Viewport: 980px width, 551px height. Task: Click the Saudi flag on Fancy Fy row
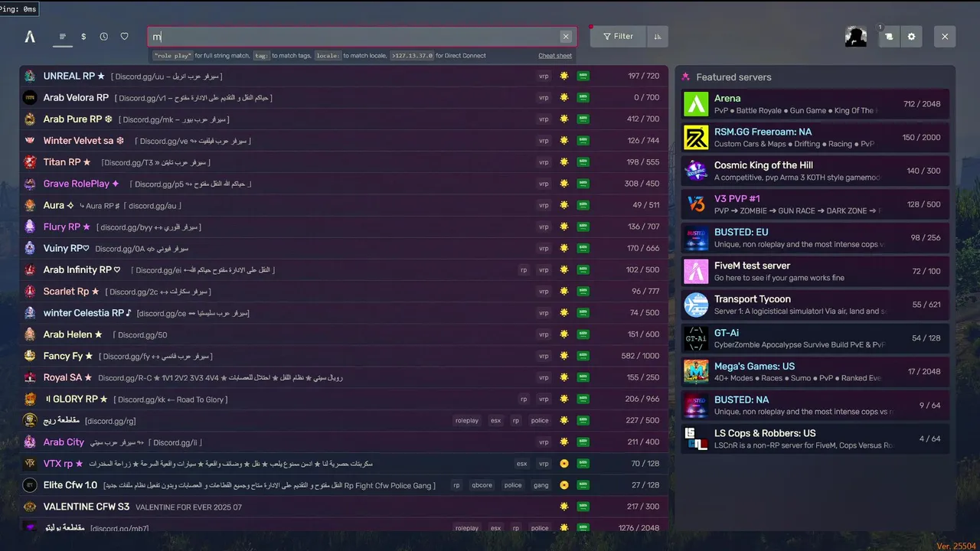[x=583, y=356]
